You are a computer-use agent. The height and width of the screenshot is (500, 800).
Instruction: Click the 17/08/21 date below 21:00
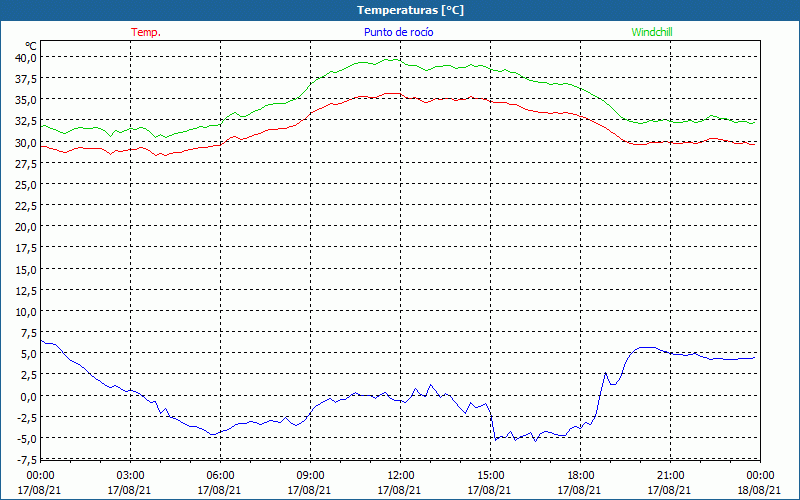[669, 490]
